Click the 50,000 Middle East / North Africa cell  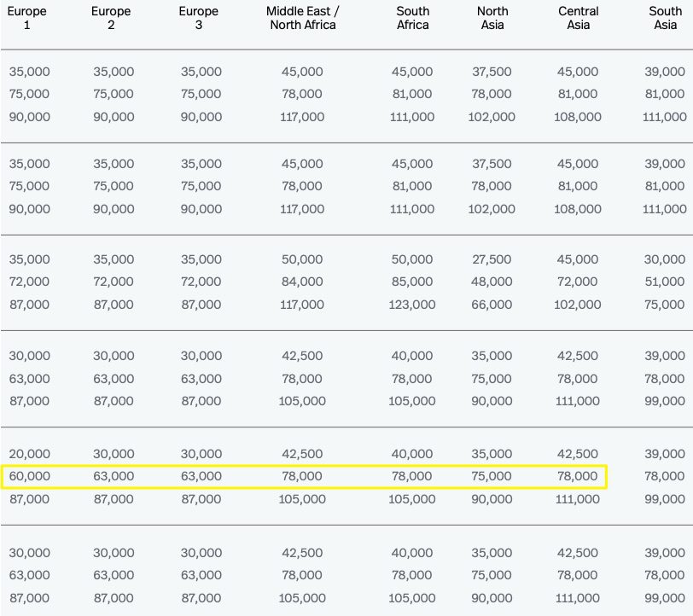tap(302, 259)
